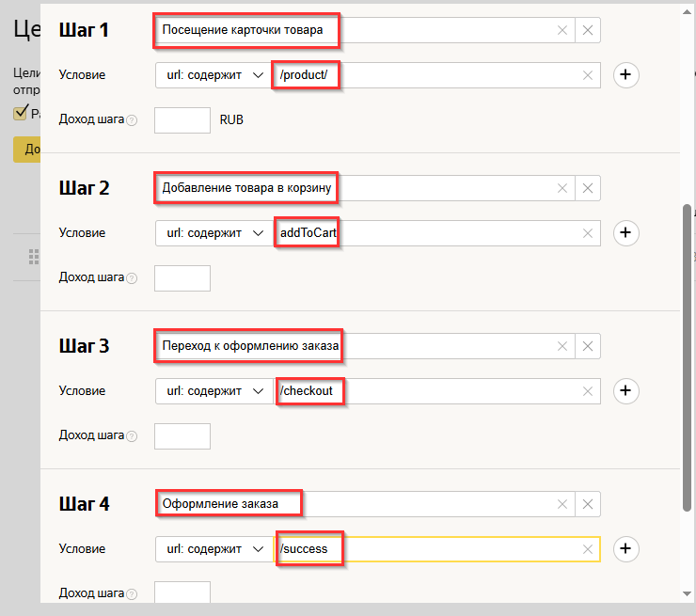The height and width of the screenshot is (616, 696).
Task: Open Шаг 4 'url: содержит' condition dropdown
Action: pos(213,549)
